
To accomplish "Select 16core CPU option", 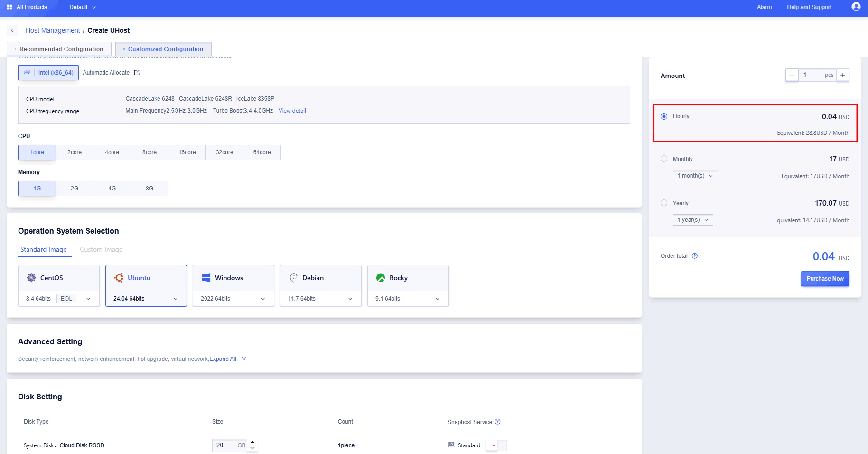I will point(187,152).
